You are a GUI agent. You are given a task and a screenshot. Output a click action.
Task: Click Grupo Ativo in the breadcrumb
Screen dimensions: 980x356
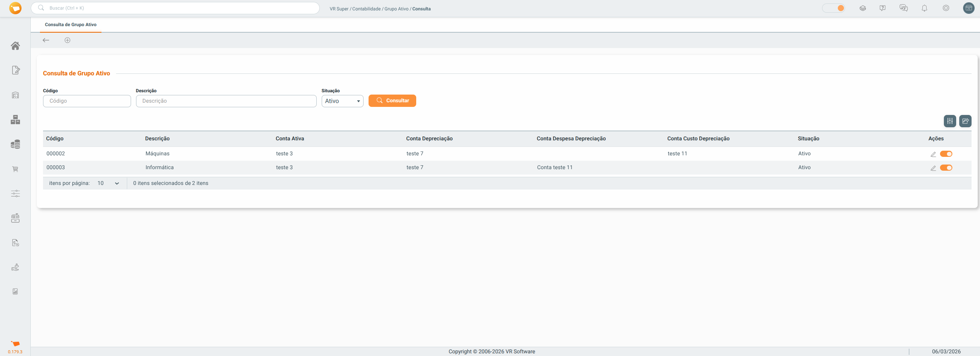click(x=396, y=9)
